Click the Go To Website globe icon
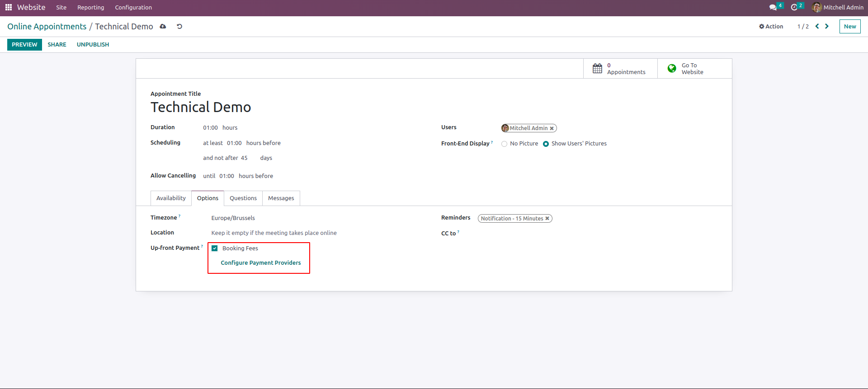868x389 pixels. [672, 68]
